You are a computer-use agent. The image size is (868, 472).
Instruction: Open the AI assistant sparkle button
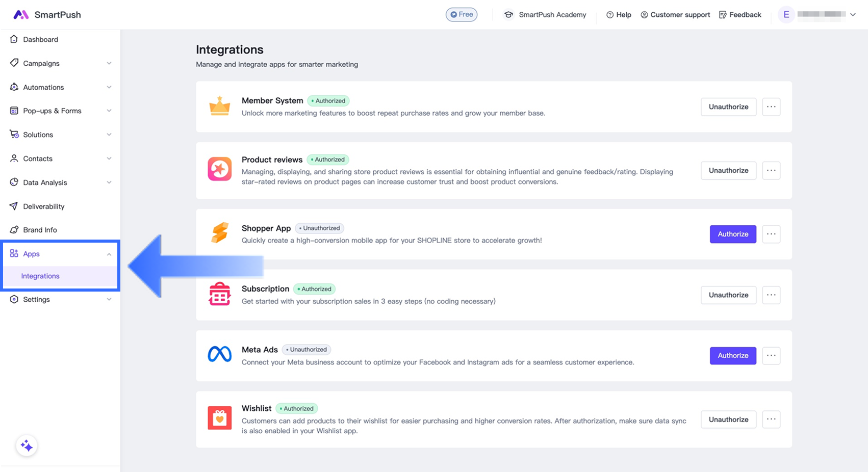[x=27, y=446]
